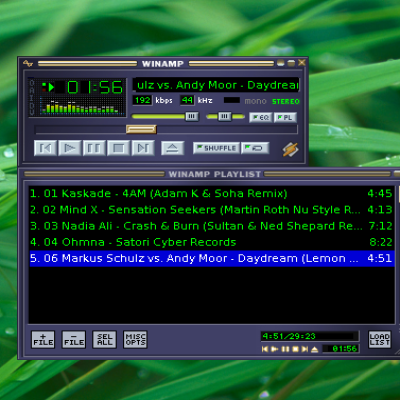Screen dimensions: 400x400
Task: Toggle Winamp windowshade mode button
Action: [x=291, y=63]
